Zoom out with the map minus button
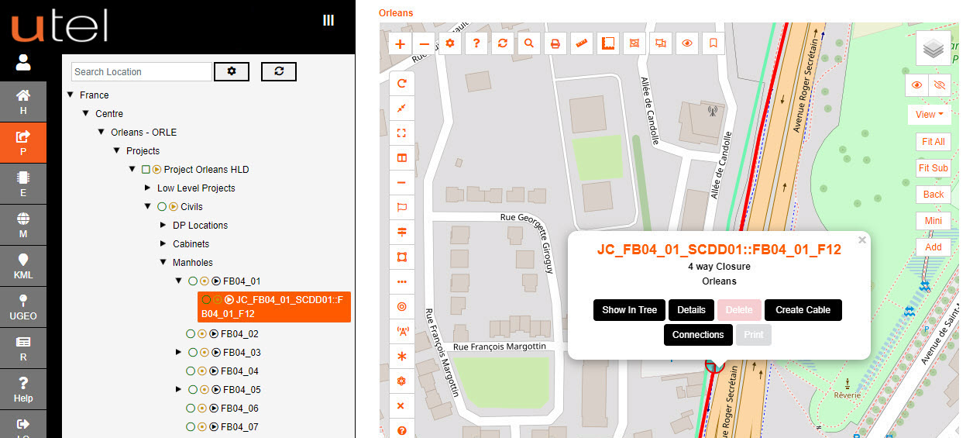Viewport: 980px width, 438px height. click(x=425, y=43)
